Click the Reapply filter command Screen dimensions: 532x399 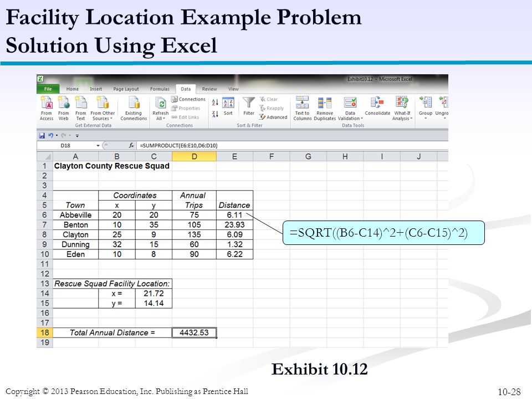point(272,108)
